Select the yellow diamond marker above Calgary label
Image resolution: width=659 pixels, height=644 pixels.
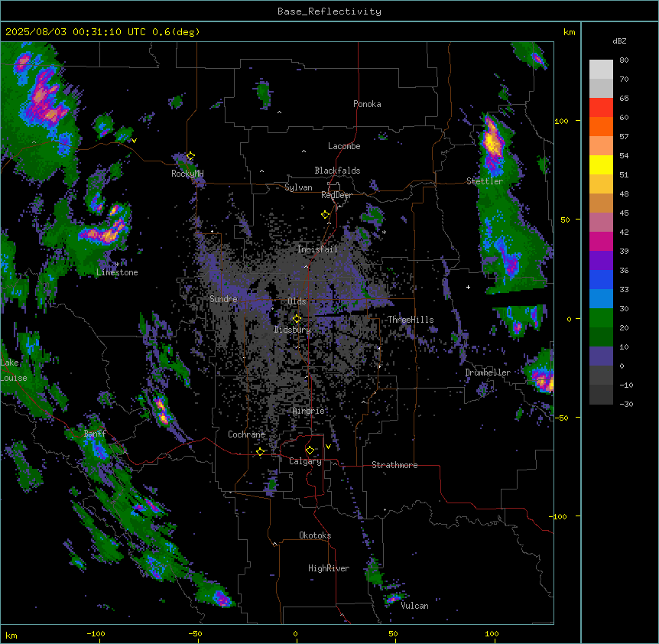tap(310, 450)
